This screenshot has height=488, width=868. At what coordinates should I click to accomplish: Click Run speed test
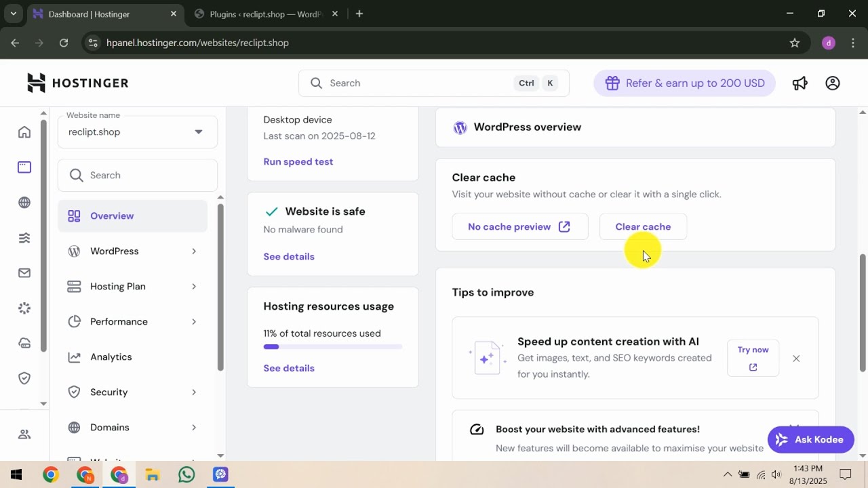pos(298,162)
